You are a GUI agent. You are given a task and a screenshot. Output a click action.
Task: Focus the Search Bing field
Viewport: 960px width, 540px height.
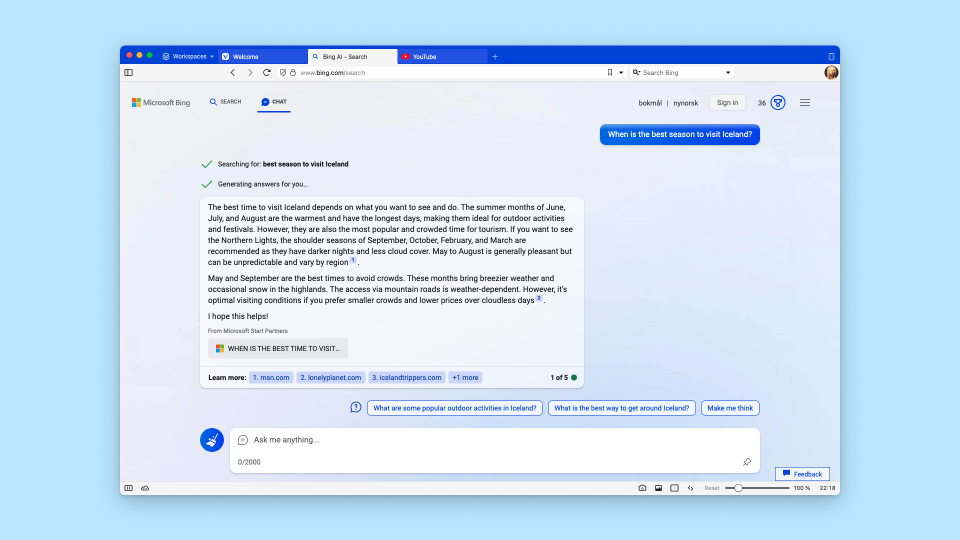point(681,72)
